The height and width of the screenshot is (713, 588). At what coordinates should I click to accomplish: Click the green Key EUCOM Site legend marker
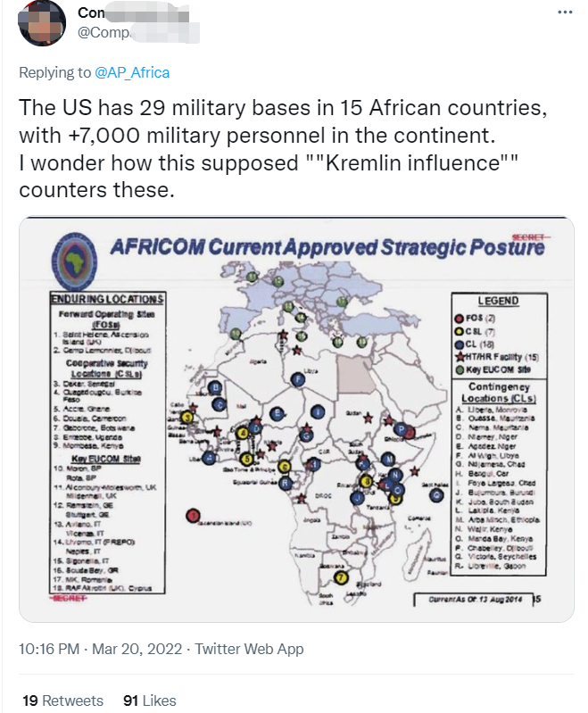coord(460,369)
